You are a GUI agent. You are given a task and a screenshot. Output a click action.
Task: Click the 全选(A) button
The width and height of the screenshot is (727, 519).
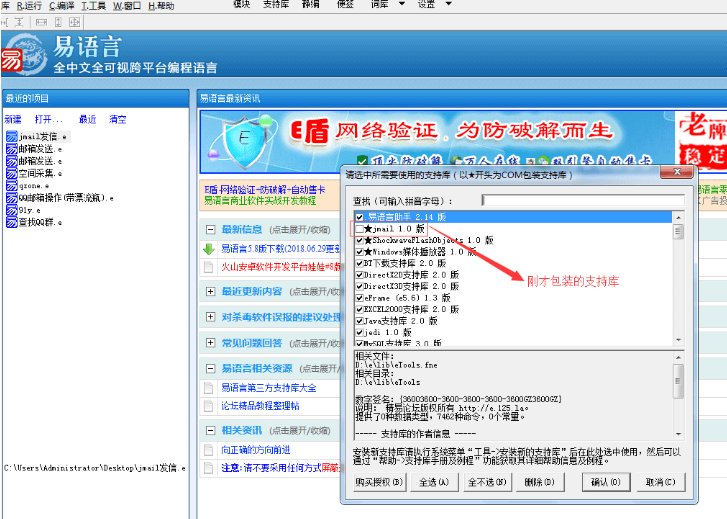[x=434, y=482]
